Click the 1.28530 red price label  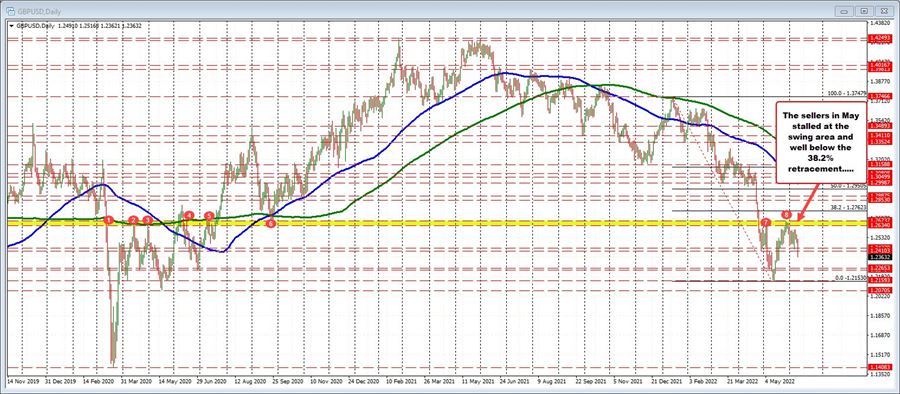pos(879,199)
